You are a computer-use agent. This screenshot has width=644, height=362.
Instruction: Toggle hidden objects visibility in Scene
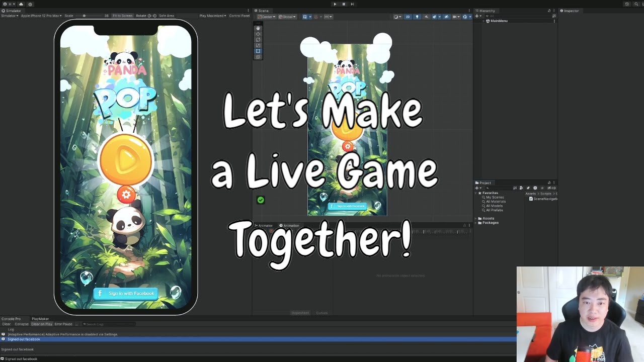[447, 17]
